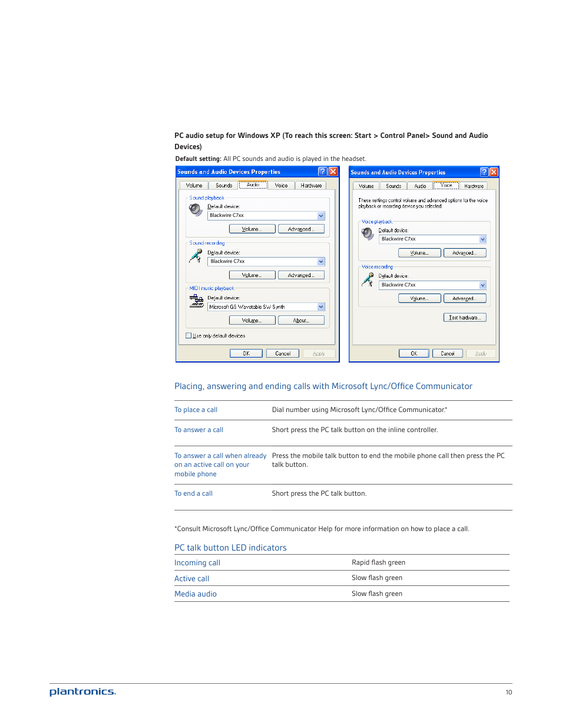
Task: Click Volume button under MIDI music playback
Action: click(x=252, y=320)
